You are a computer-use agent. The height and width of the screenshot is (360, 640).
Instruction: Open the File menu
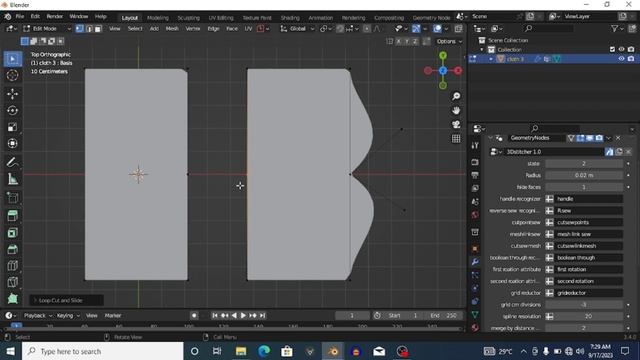pyautogui.click(x=20, y=17)
